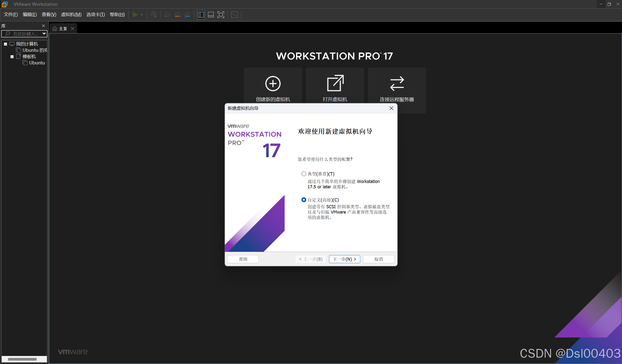This screenshot has height=364, width=622.
Task: Click the computer icon beside 我的计算机
Action: pos(12,44)
